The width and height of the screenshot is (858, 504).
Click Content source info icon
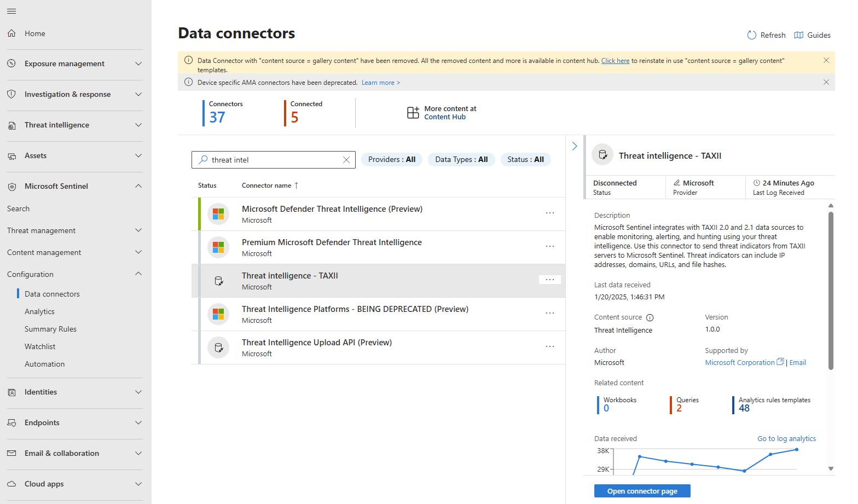pyautogui.click(x=650, y=317)
